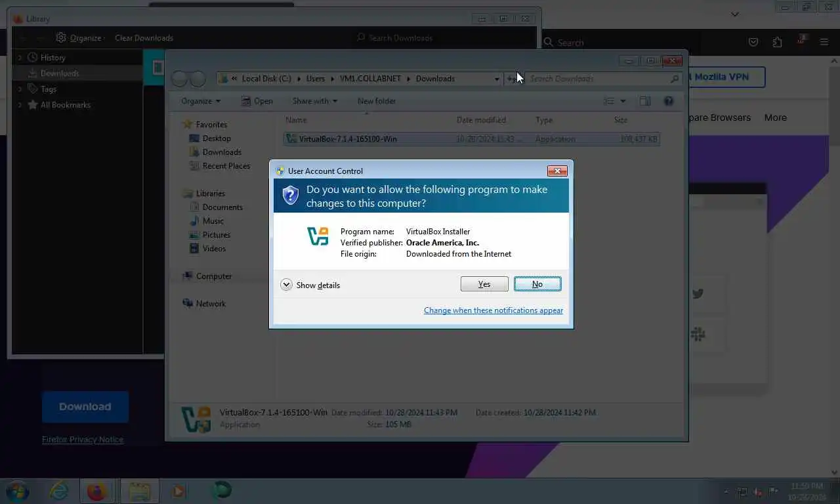Click Twitter icon on webpage

coord(698,293)
